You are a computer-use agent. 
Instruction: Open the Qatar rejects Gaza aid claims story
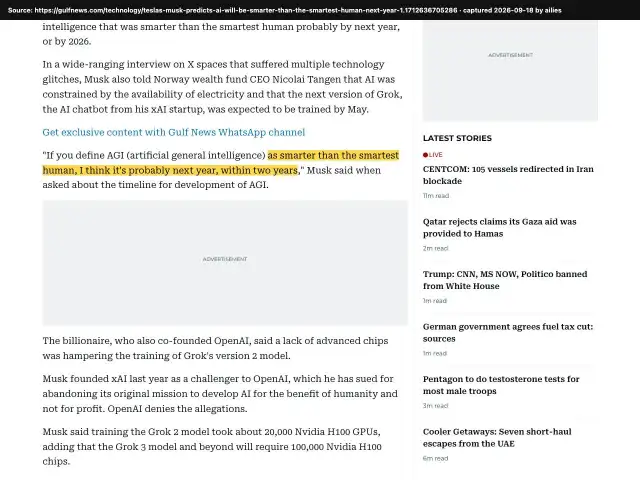[500, 227]
